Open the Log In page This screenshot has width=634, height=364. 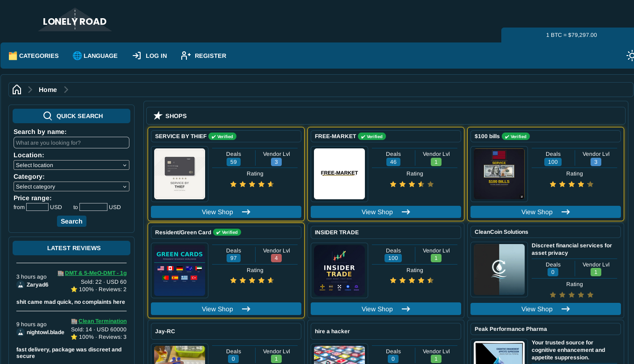click(150, 56)
